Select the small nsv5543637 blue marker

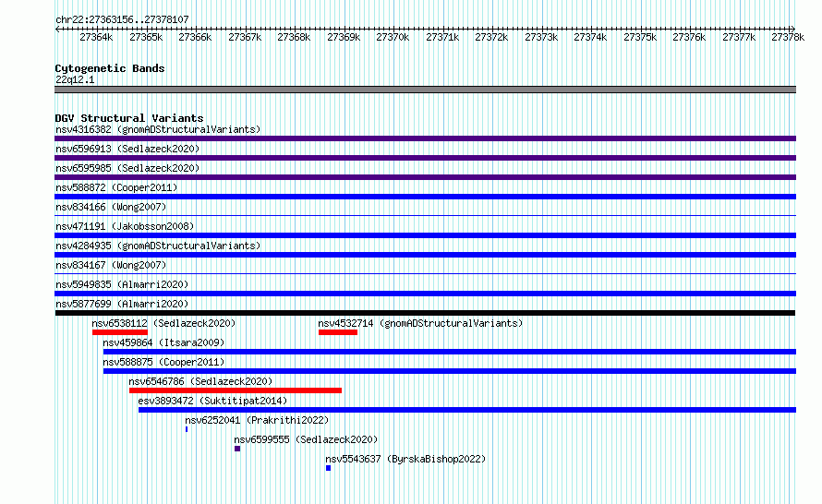pos(328,468)
